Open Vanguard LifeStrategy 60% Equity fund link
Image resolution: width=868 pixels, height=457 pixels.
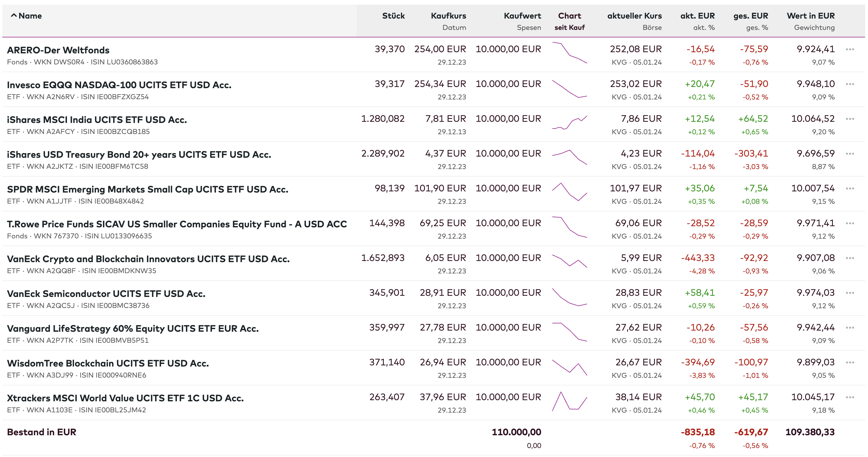point(133,329)
